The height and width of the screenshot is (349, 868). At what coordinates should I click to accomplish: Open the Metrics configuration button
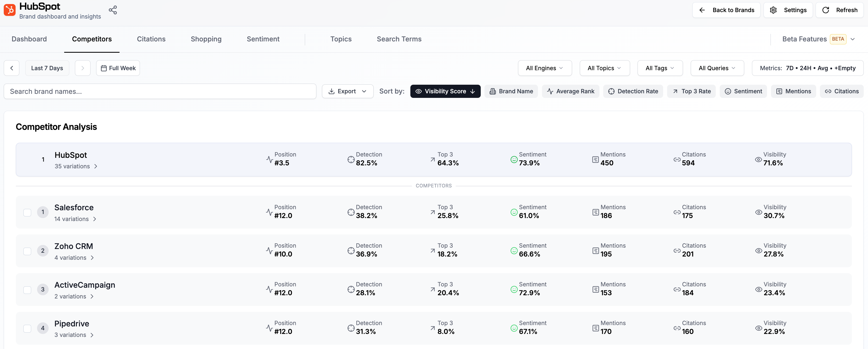pos(808,68)
